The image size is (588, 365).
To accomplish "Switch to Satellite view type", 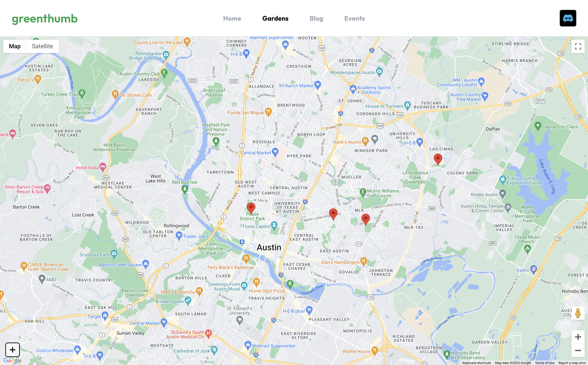I will click(42, 46).
